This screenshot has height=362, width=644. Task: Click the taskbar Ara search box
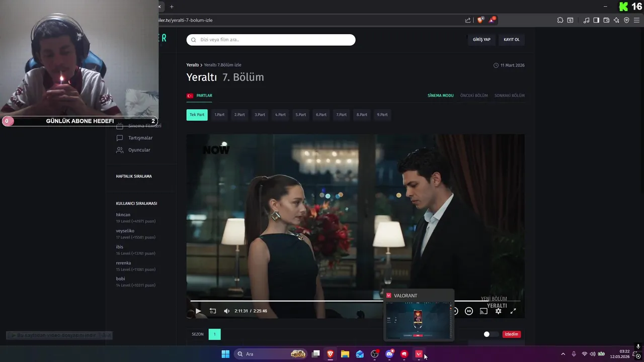[x=271, y=354]
